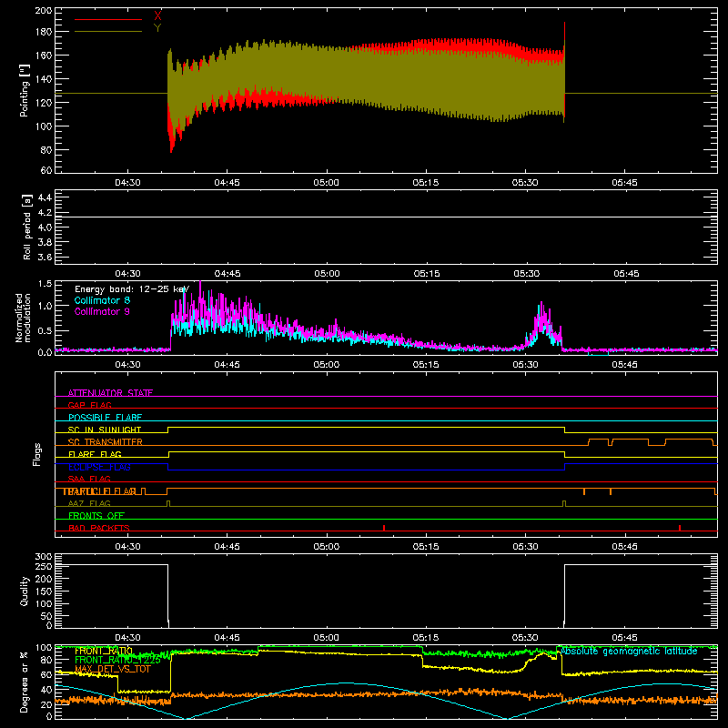Click '05:00' time label under Flags plot
The image size is (728, 728).
pos(327,547)
